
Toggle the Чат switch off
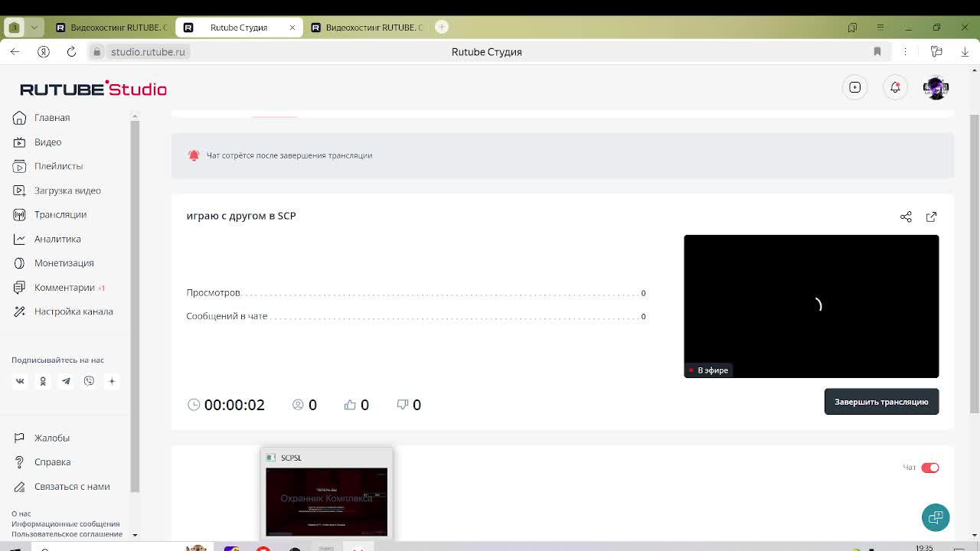(930, 468)
